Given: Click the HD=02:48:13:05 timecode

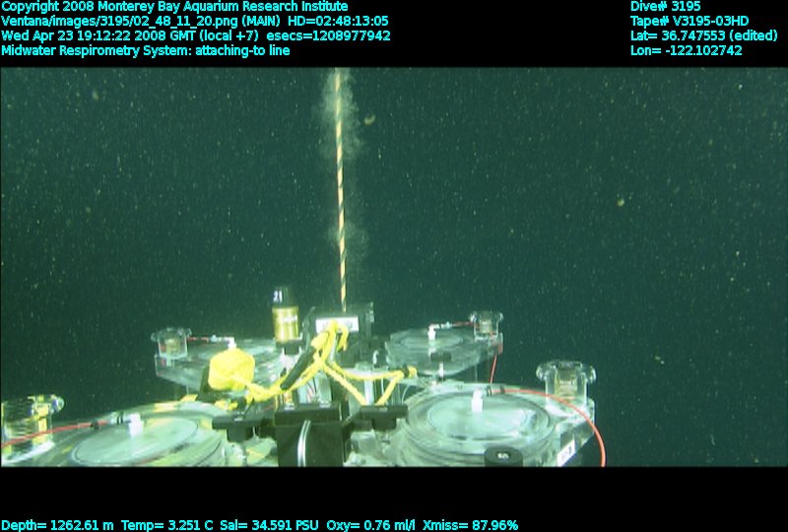Looking at the screenshot, I should coord(336,21).
